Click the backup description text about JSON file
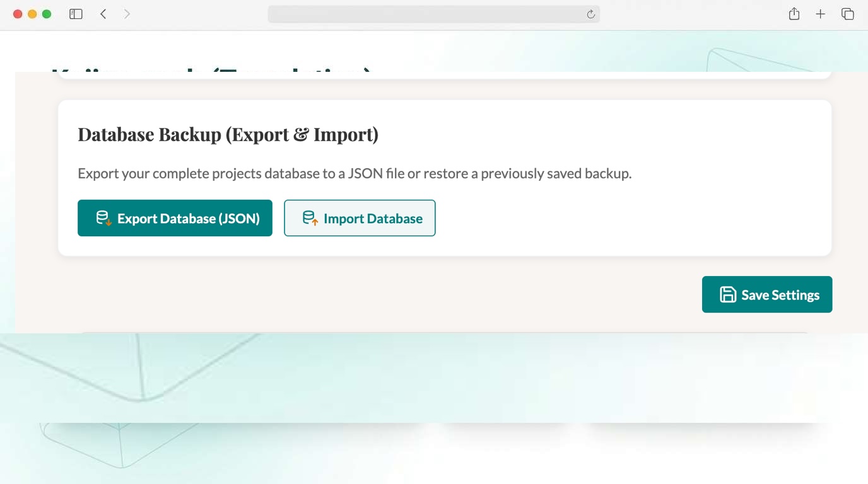The width and height of the screenshot is (868, 484). pyautogui.click(x=355, y=173)
